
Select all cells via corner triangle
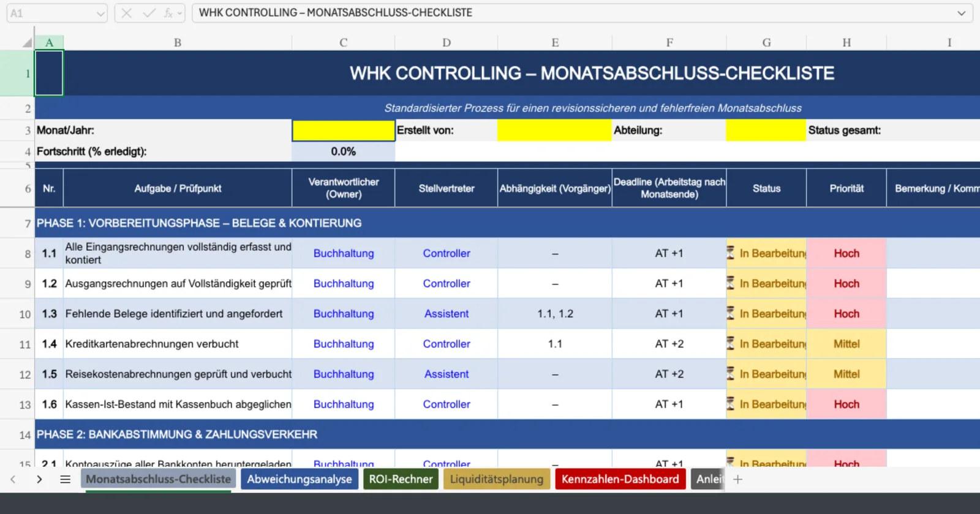pos(27,42)
